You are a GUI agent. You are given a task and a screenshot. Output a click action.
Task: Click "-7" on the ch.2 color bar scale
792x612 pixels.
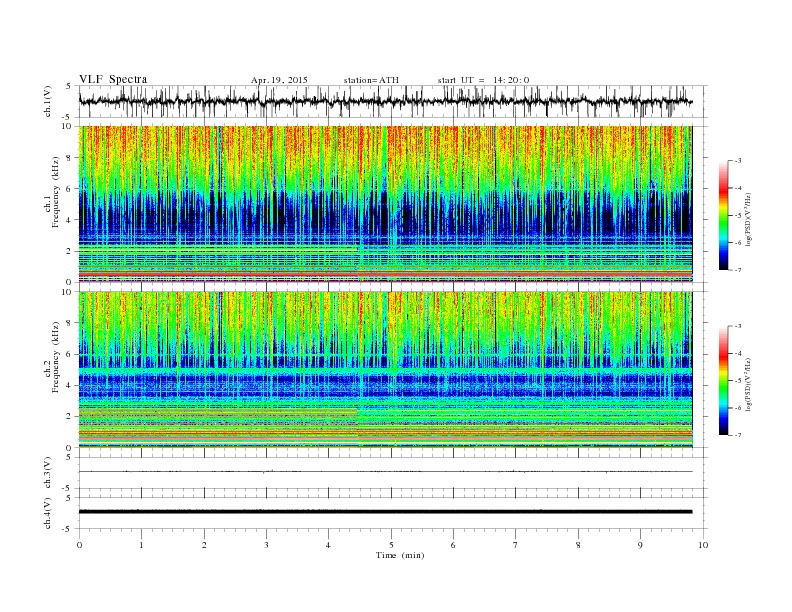pyautogui.click(x=737, y=435)
